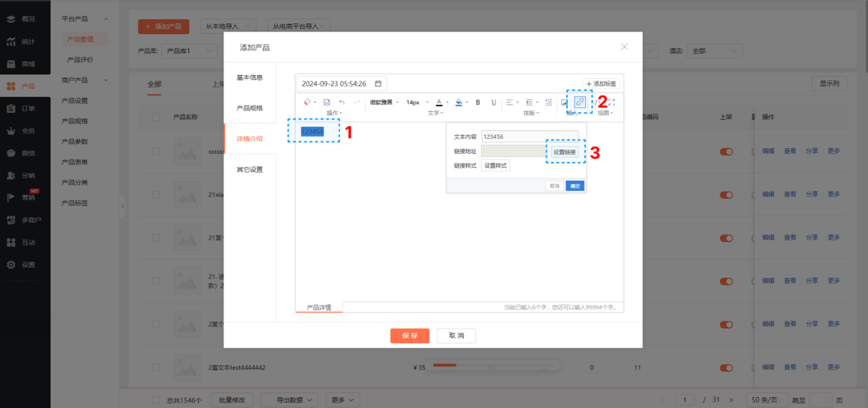The image size is (868, 408).
Task: Save the product with 保存
Action: (x=410, y=335)
